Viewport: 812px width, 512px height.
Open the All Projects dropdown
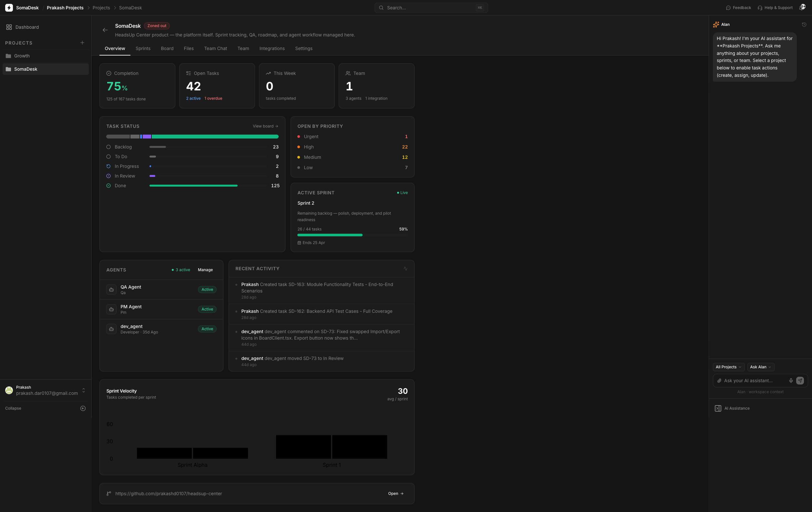click(728, 367)
